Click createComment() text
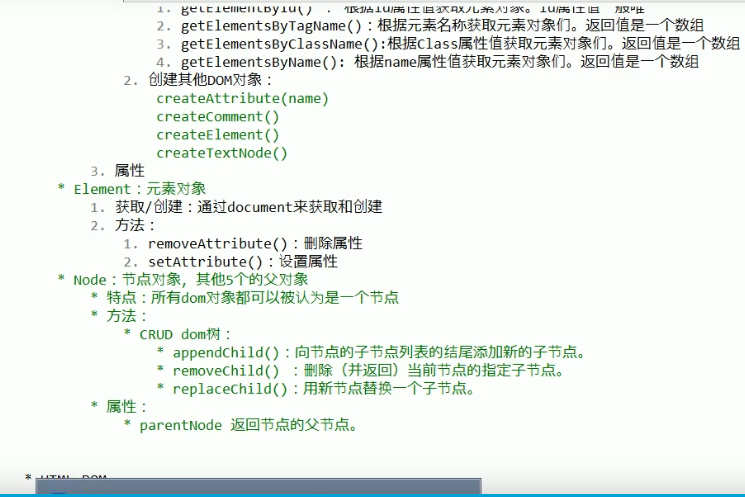The height and width of the screenshot is (497, 745). point(218,116)
